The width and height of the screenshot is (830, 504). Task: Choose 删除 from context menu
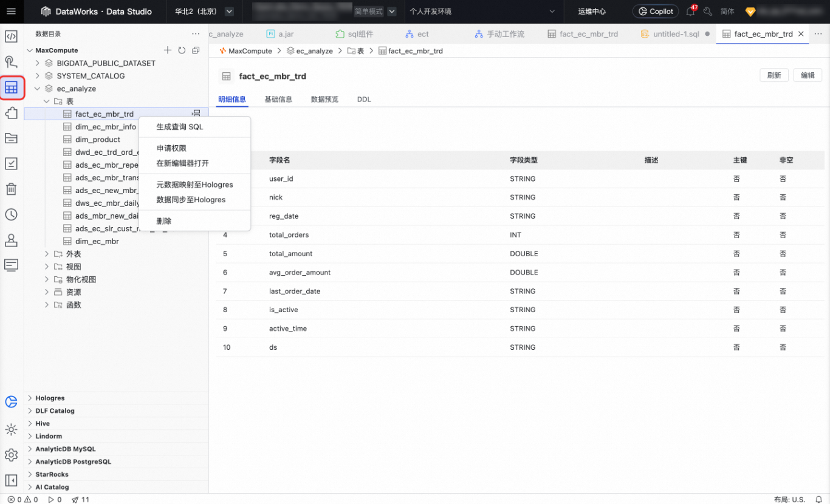[194, 221]
